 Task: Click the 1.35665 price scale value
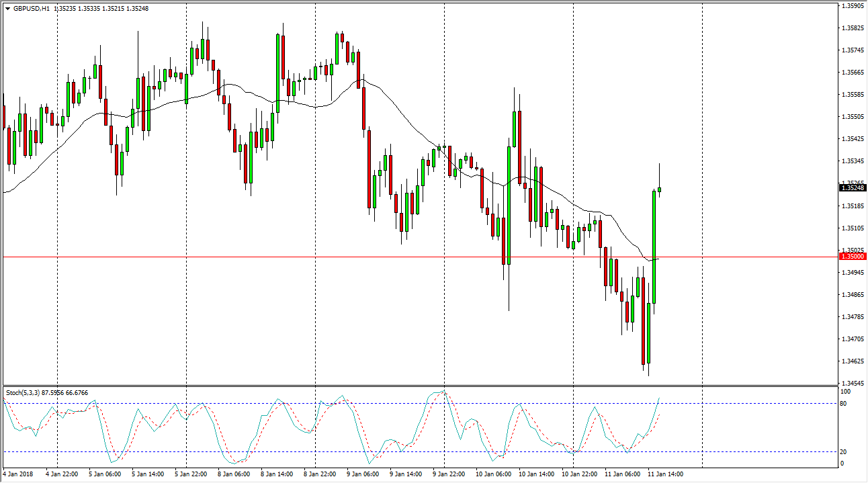click(853, 73)
